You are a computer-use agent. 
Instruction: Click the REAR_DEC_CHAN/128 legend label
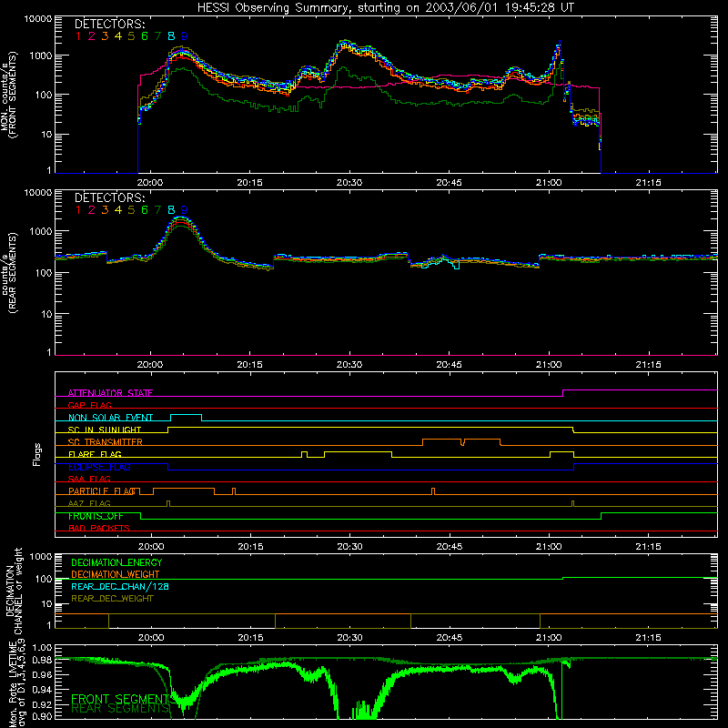[120, 586]
